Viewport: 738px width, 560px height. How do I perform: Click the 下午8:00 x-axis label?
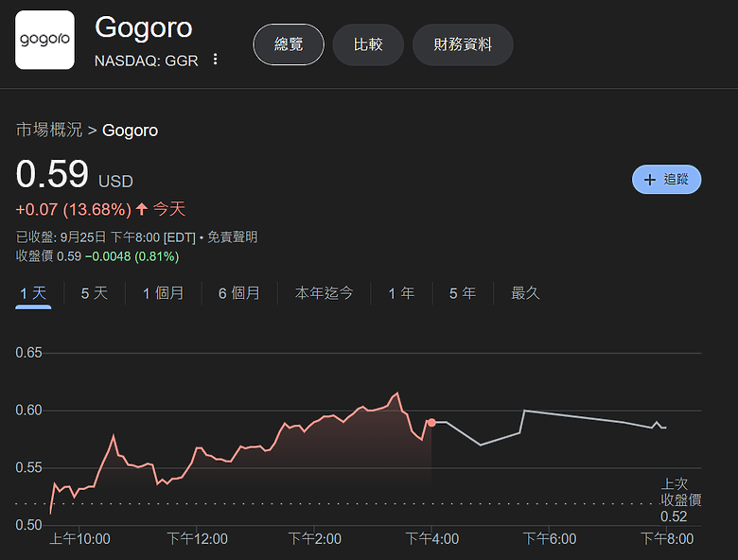tap(667, 539)
